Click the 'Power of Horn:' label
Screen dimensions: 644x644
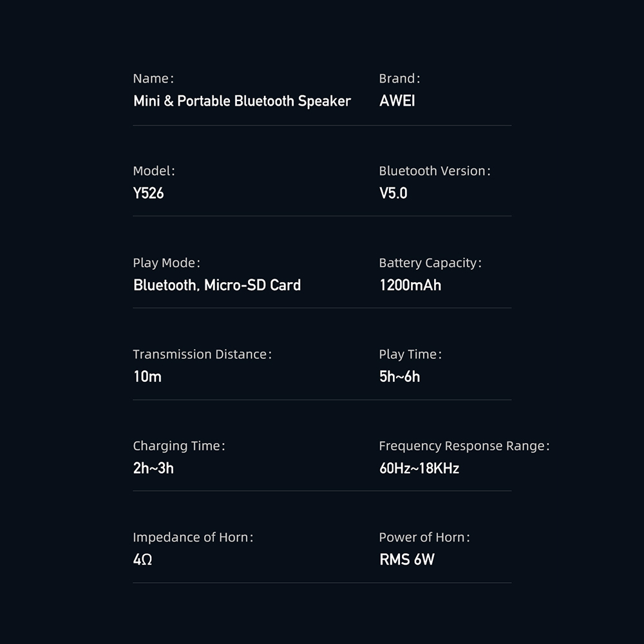tap(424, 537)
